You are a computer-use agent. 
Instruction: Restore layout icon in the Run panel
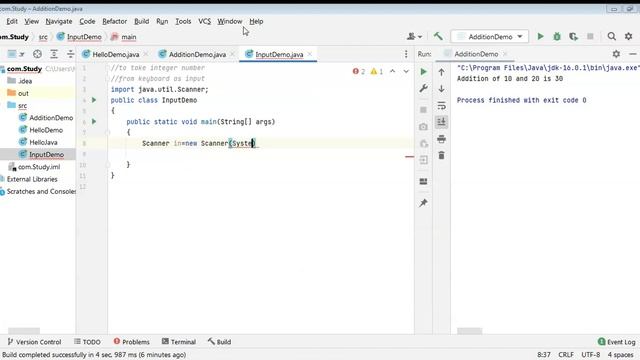click(x=423, y=181)
